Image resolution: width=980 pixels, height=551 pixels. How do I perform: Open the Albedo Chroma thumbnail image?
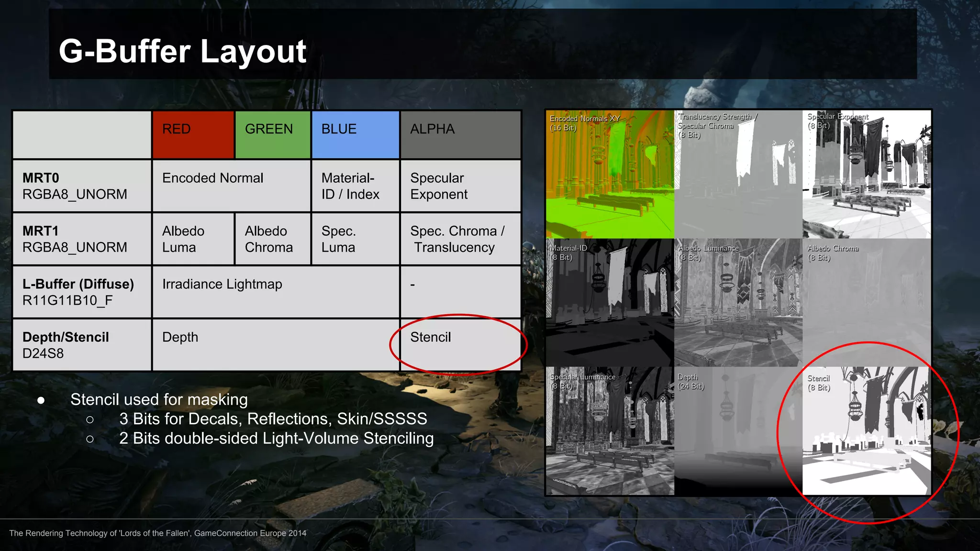[x=867, y=303]
